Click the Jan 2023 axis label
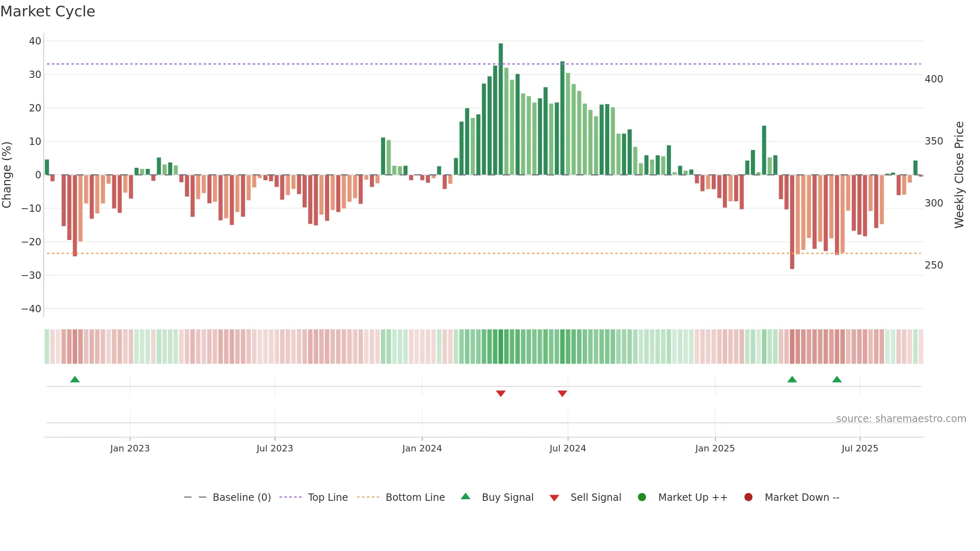The width and height of the screenshot is (980, 551). [x=130, y=449]
